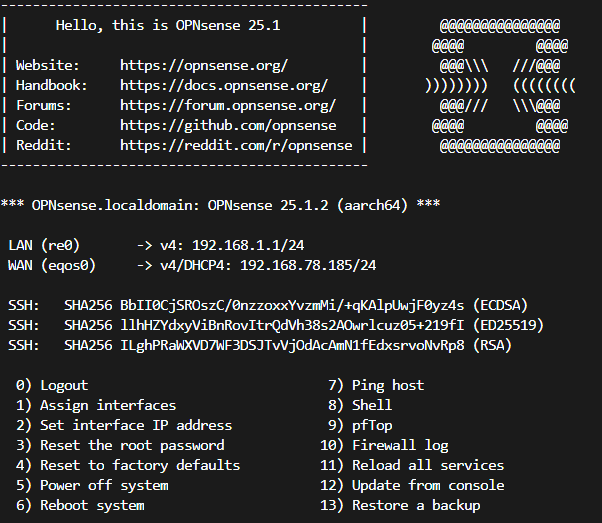Click the OPNsense.localdomain version line
Viewport: 602px width, 523px height.
[220, 205]
